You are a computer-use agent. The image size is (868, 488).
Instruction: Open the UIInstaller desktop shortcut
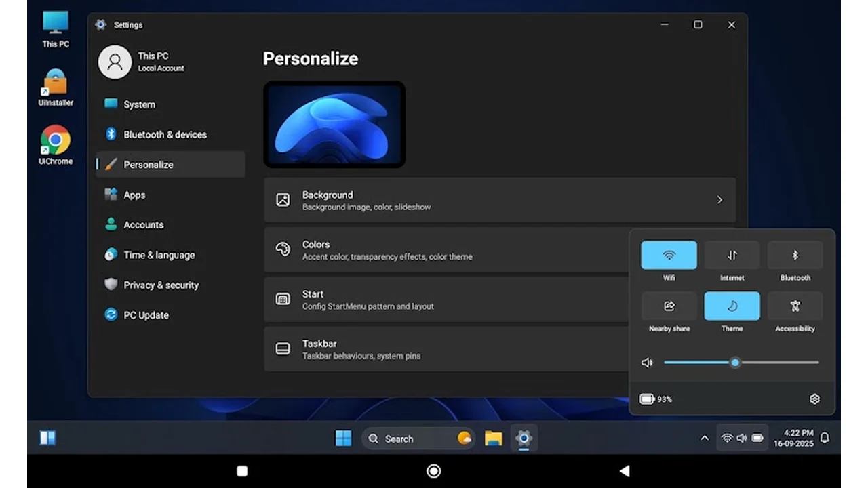pos(56,87)
